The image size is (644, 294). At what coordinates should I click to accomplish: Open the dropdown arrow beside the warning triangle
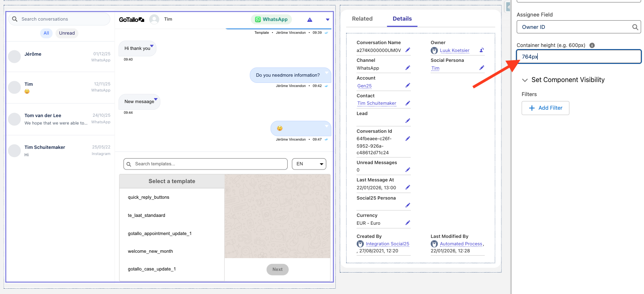pos(328,19)
